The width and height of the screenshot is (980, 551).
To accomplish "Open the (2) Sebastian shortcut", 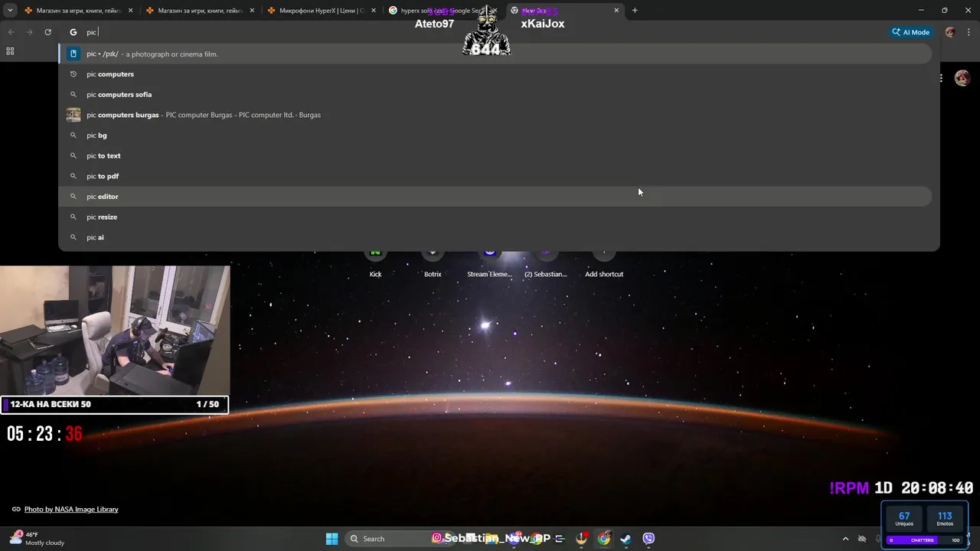I will (x=546, y=264).
